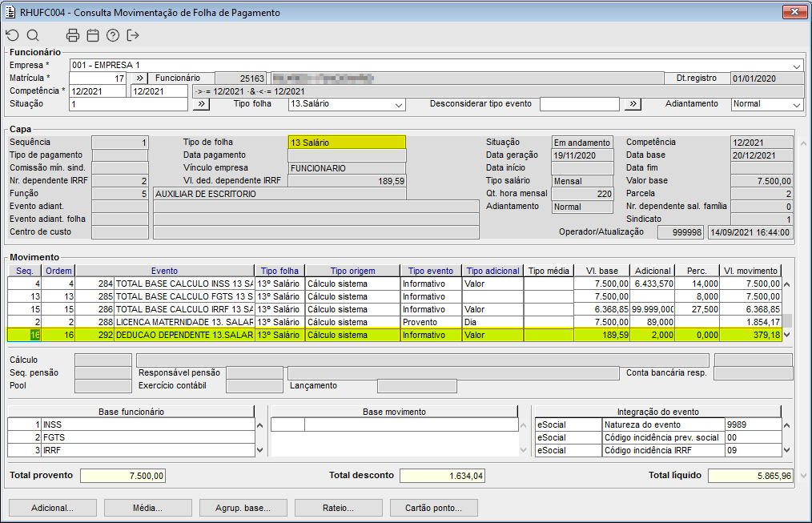The height and width of the screenshot is (523, 812).
Task: Click the Média... button
Action: tap(147, 508)
